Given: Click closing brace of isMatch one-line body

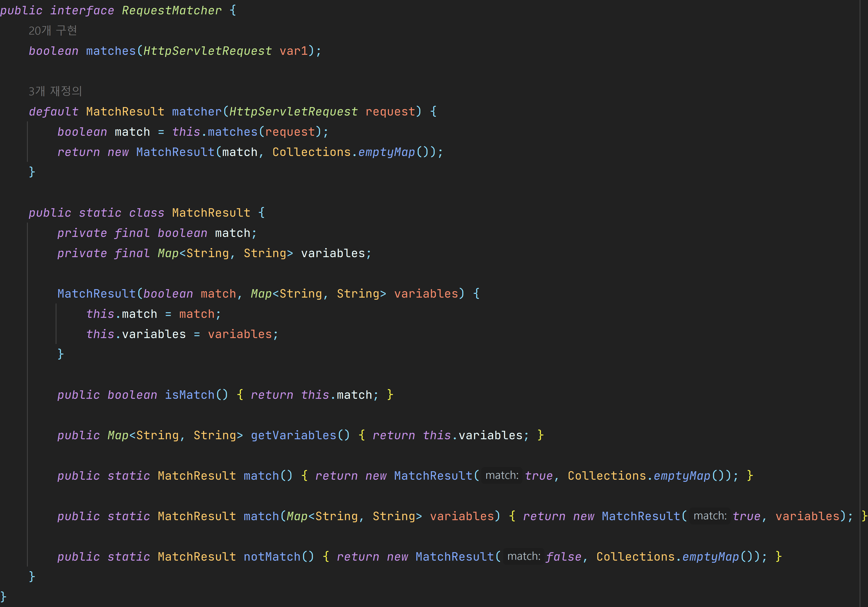Looking at the screenshot, I should click(x=390, y=395).
